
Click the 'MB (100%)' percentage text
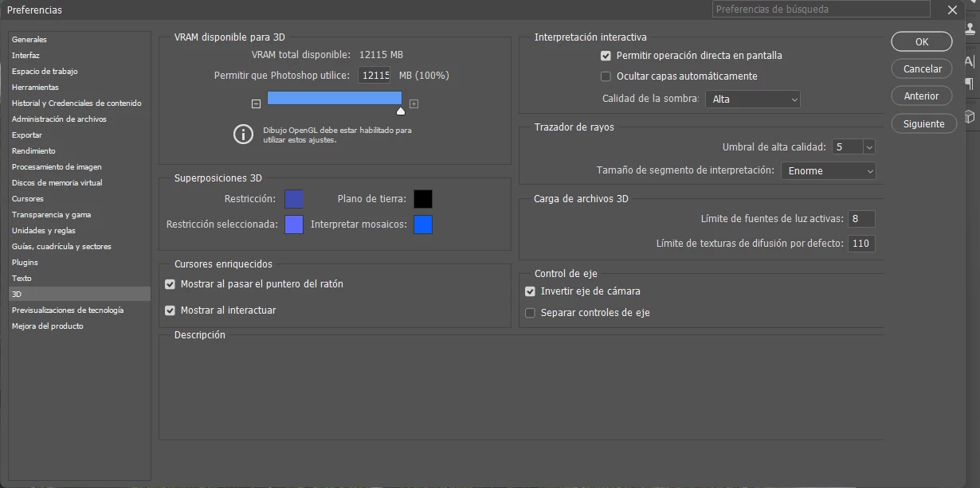click(424, 76)
